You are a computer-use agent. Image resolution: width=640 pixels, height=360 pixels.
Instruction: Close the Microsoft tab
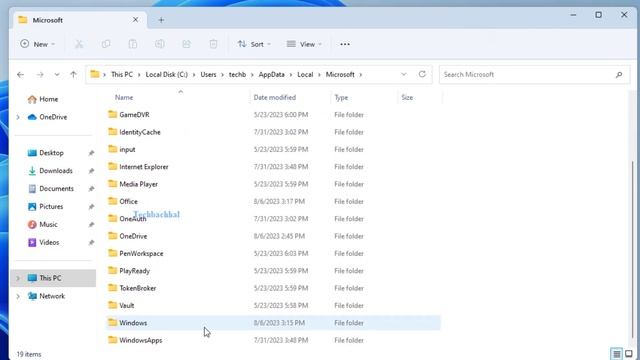click(136, 20)
